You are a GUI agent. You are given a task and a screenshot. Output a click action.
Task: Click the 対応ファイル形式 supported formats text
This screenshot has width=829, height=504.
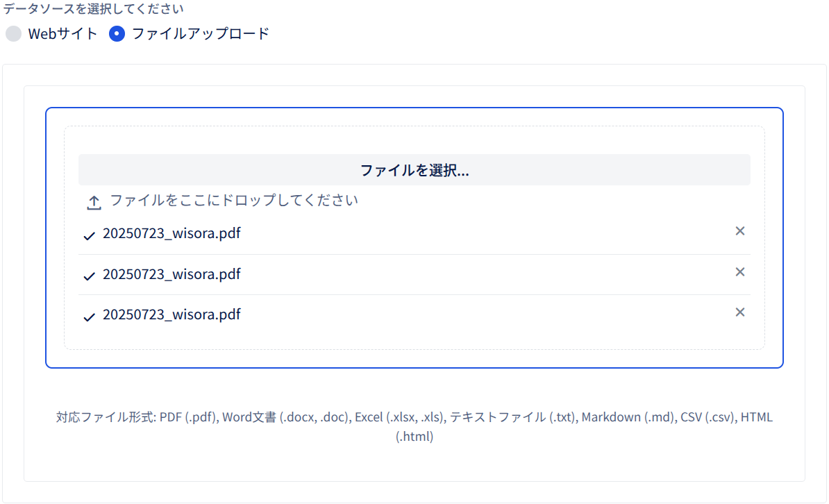pyautogui.click(x=414, y=426)
